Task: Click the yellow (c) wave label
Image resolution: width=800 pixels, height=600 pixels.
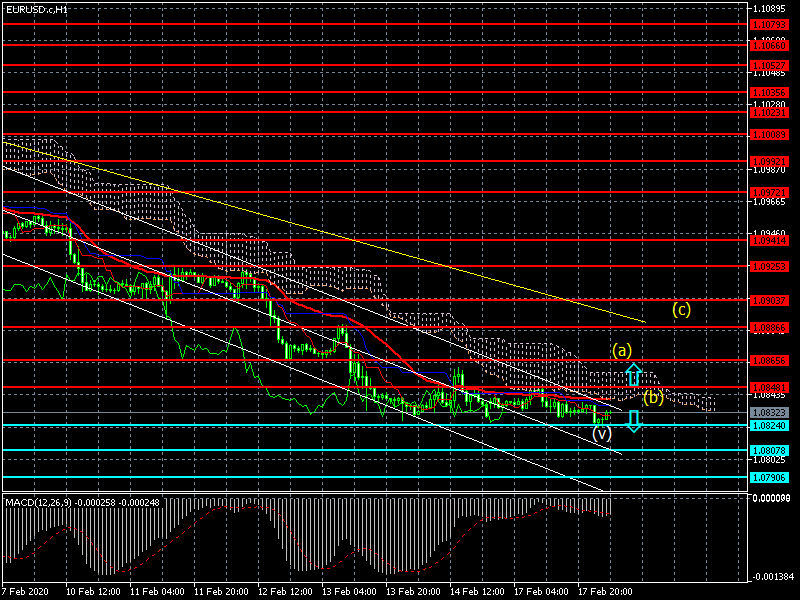Action: [682, 309]
